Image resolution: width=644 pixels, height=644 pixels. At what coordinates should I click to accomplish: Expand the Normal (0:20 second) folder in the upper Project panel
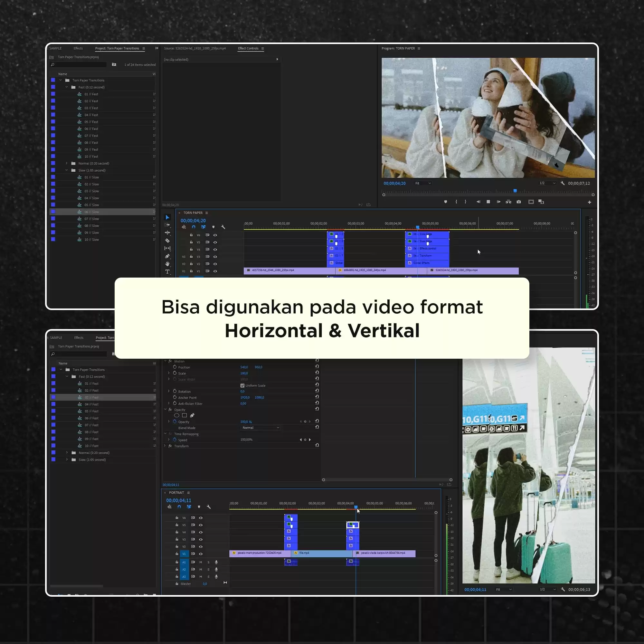pos(67,163)
